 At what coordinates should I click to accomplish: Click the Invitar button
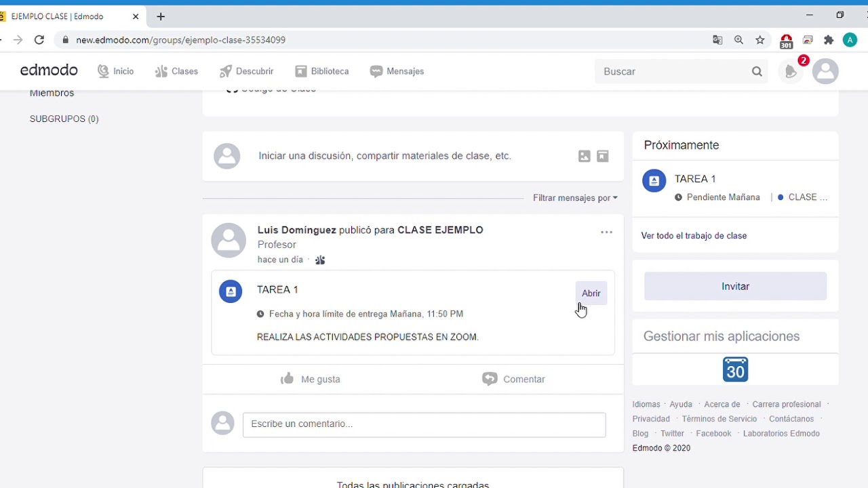[x=735, y=287]
